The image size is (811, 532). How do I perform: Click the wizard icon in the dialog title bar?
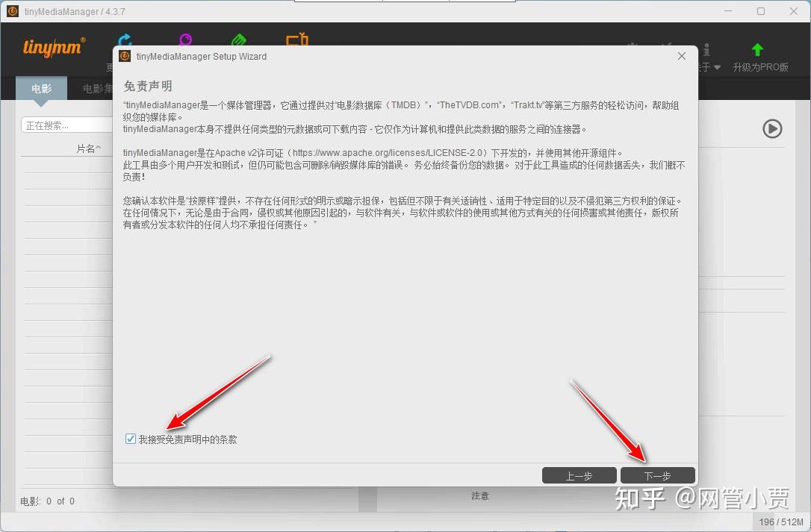coord(124,56)
